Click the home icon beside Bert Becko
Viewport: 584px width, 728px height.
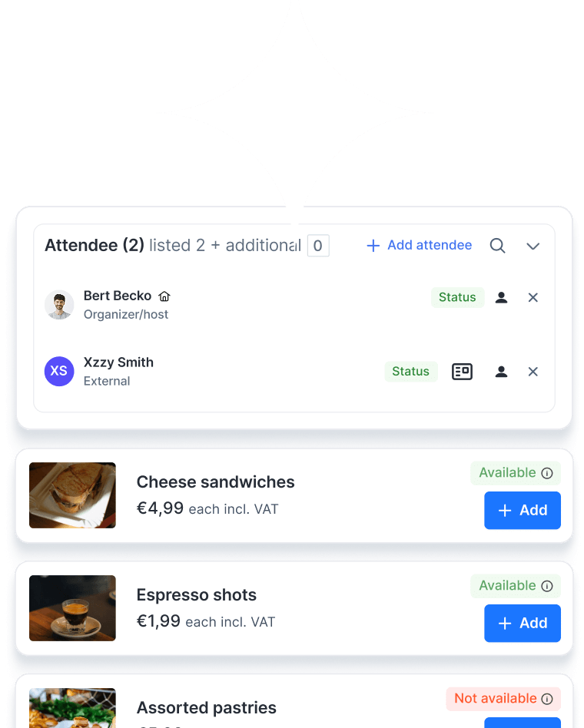coord(164,296)
